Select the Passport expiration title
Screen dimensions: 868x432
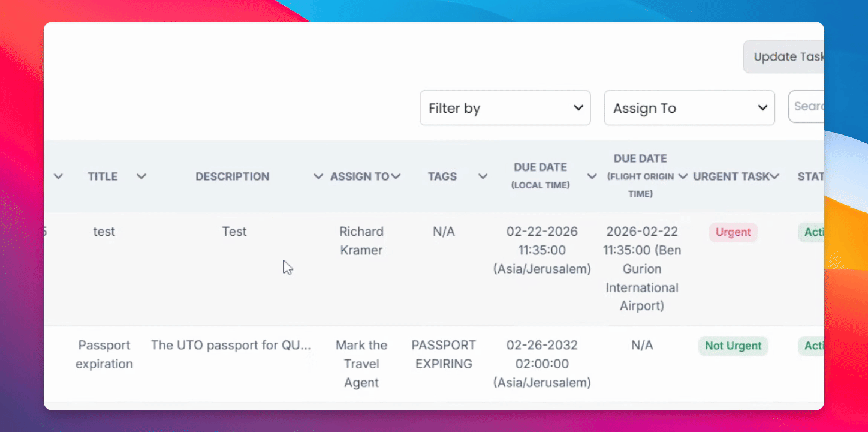coord(104,355)
